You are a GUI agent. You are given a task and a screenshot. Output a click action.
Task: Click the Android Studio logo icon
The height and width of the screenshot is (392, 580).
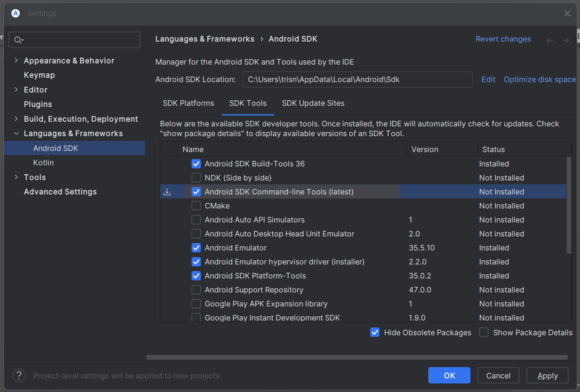(x=15, y=14)
